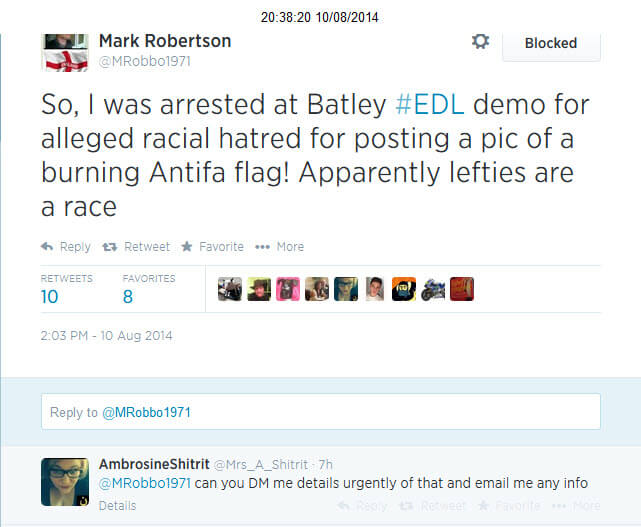Click the motorcycle avatar thumbnail
The width and height of the screenshot is (641, 527).
(x=433, y=290)
